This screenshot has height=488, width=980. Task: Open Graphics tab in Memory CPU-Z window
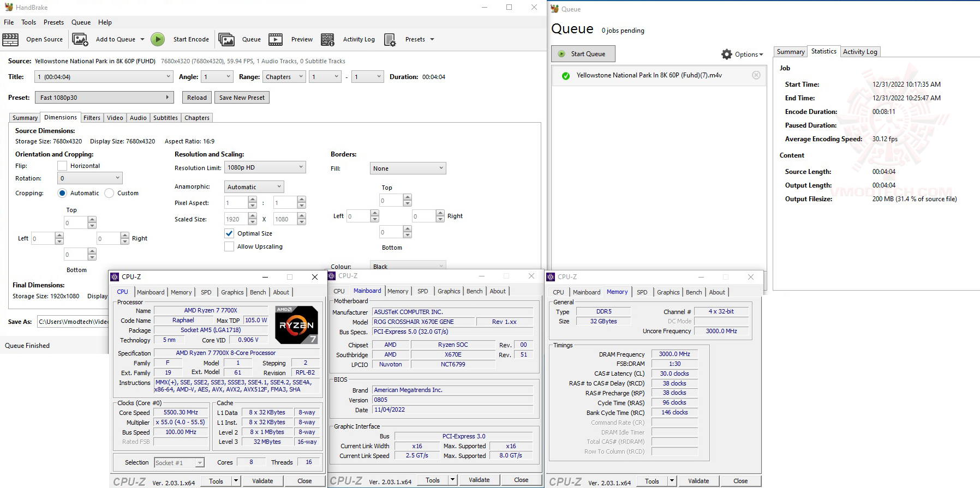pos(668,292)
